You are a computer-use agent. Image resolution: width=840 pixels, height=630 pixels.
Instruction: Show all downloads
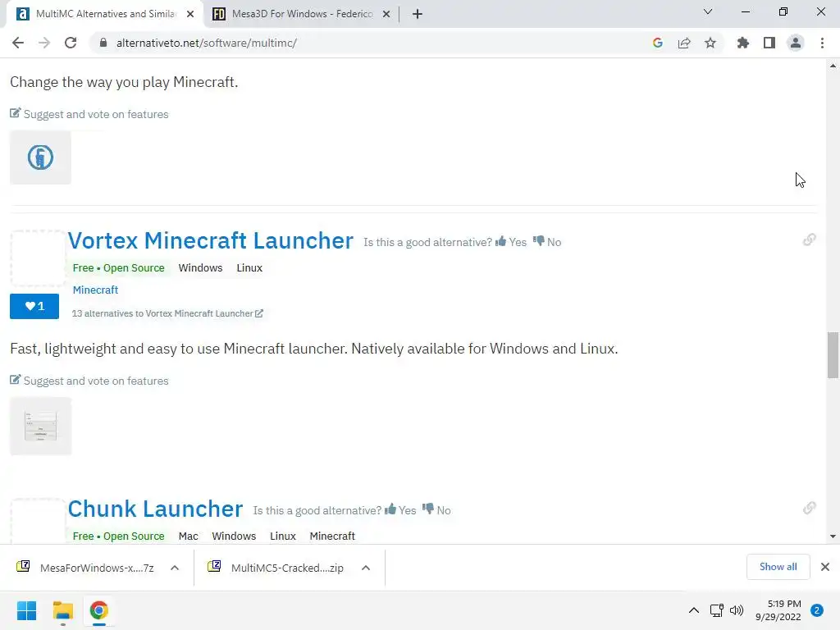pos(778,567)
